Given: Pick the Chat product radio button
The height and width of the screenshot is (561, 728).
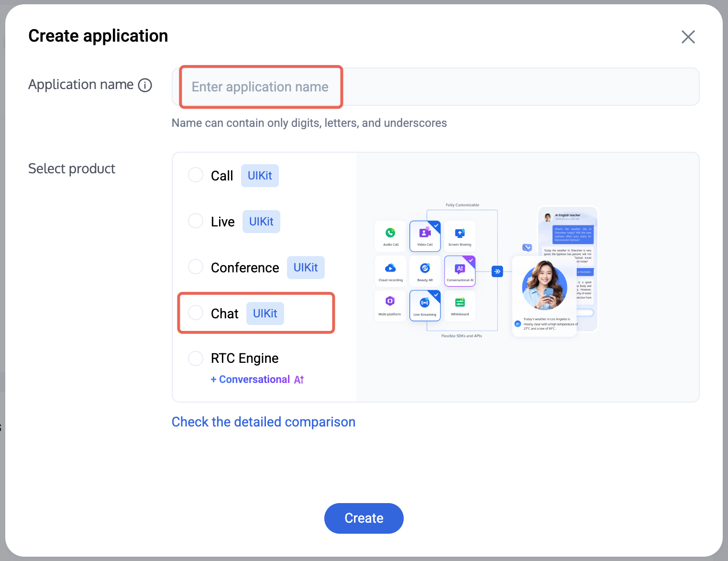Looking at the screenshot, I should tap(196, 313).
